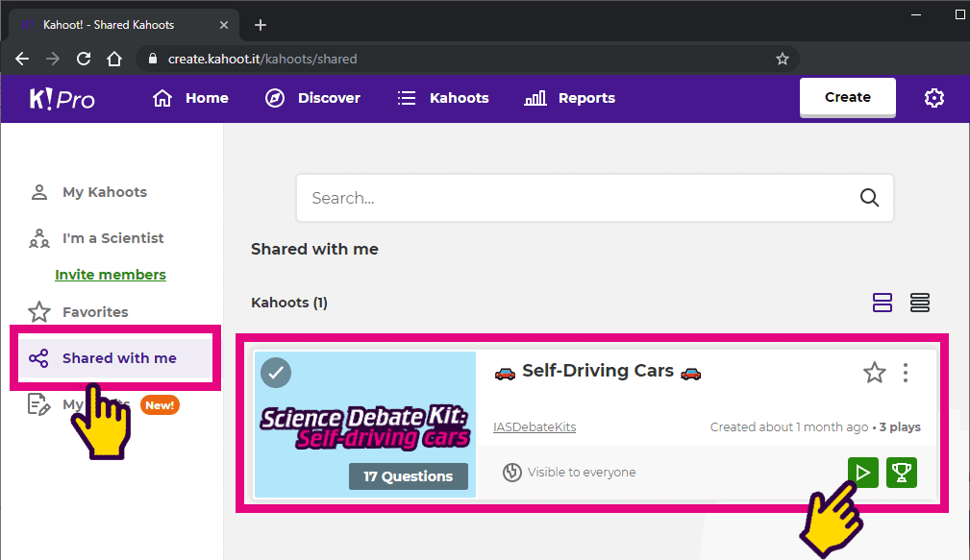Click the Invite members link
Screen dimensions: 970x560
(x=111, y=275)
